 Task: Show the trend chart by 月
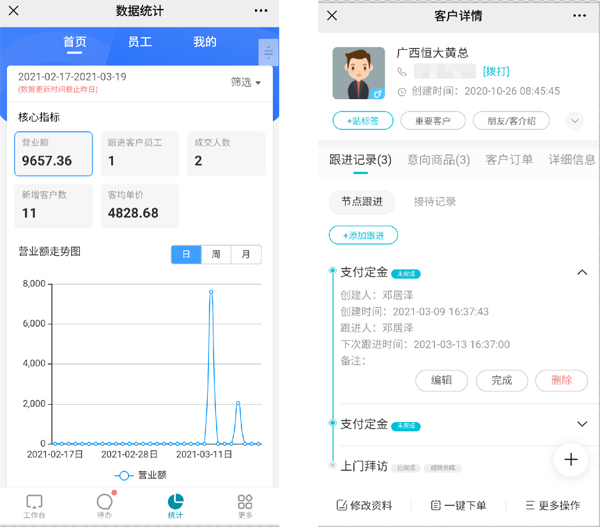pos(246,255)
